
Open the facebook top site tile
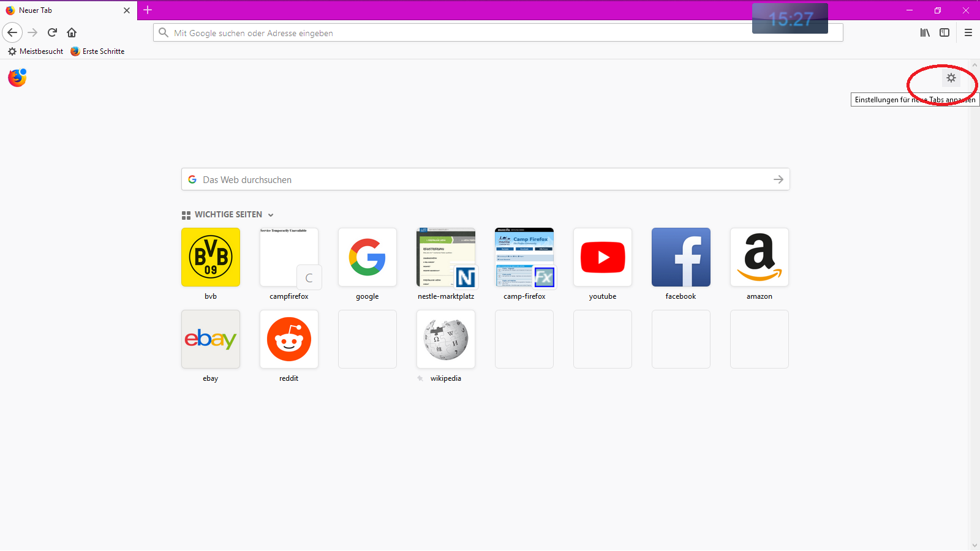click(x=681, y=257)
